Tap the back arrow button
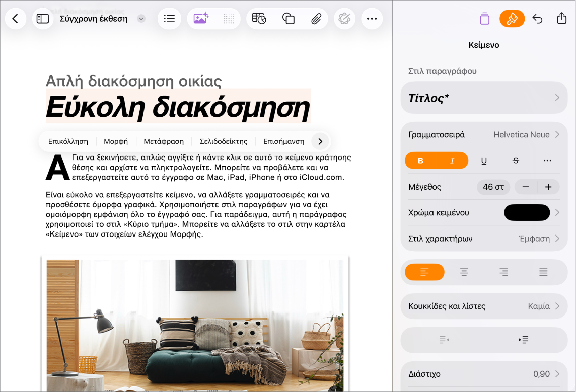This screenshot has width=577, height=392. coord(16,19)
